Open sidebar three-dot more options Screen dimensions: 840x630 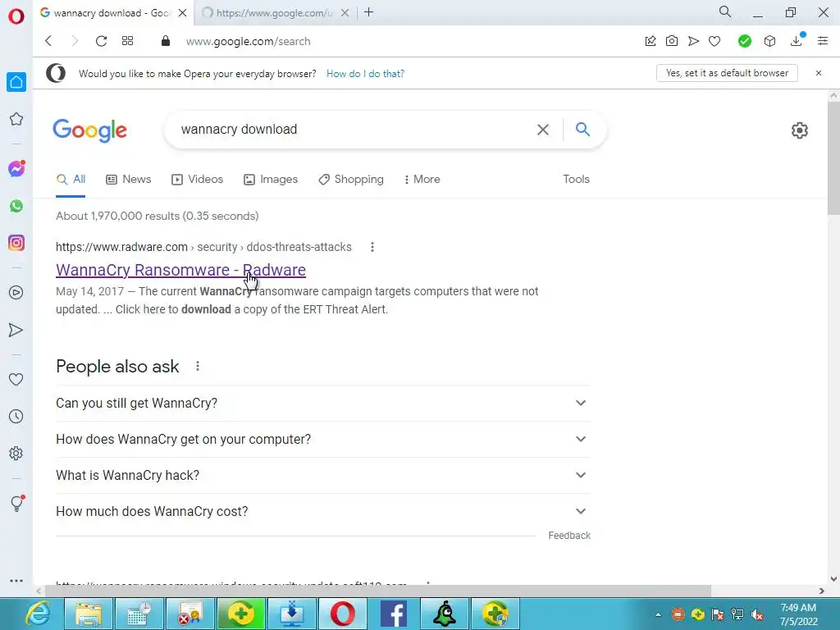tap(16, 581)
